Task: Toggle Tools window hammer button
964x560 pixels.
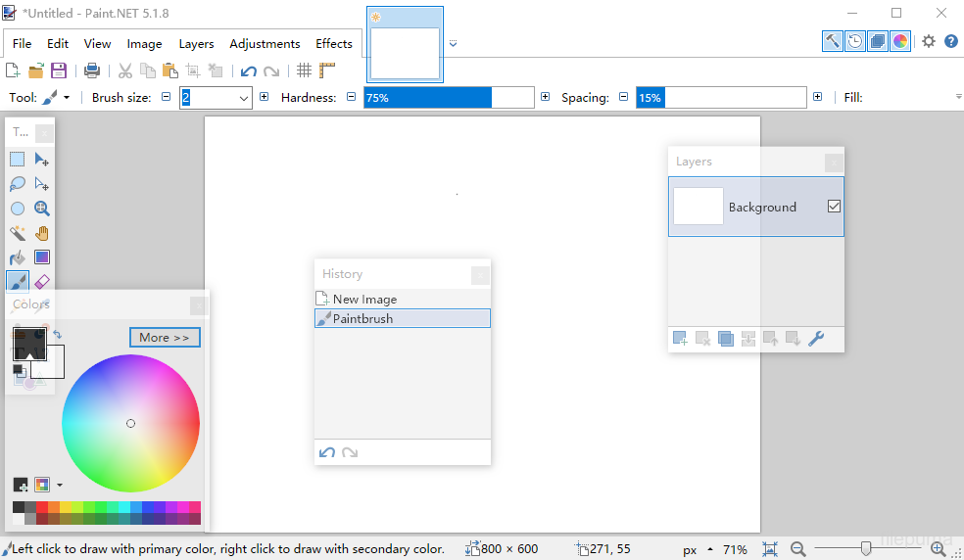Action: pos(833,41)
